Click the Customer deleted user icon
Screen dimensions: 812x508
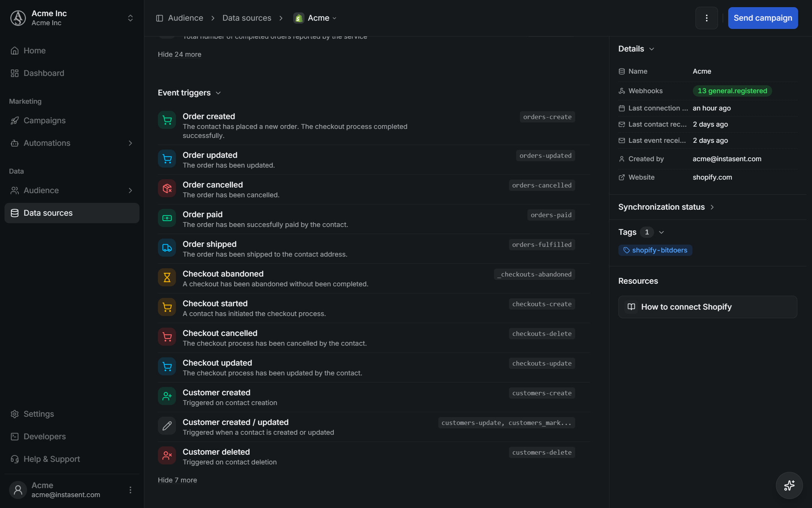tap(167, 455)
